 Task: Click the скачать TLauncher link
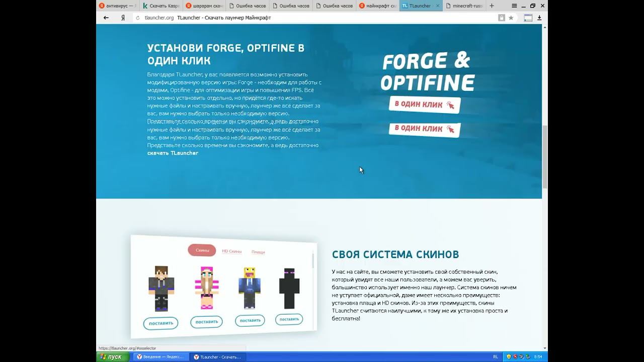click(173, 153)
